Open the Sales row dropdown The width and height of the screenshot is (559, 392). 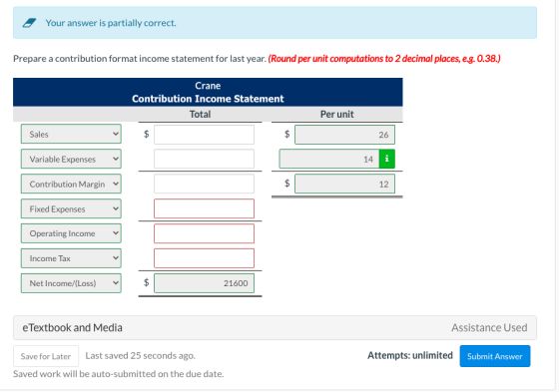pos(71,134)
